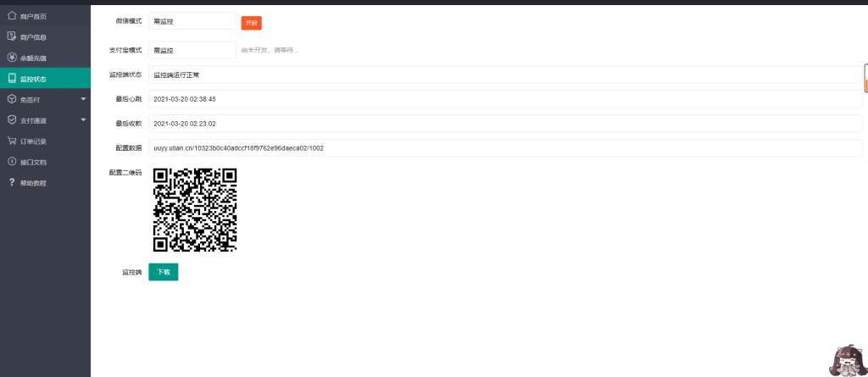Click the 配置二维码 QR code image
This screenshot has width=868, height=377.
point(195,210)
